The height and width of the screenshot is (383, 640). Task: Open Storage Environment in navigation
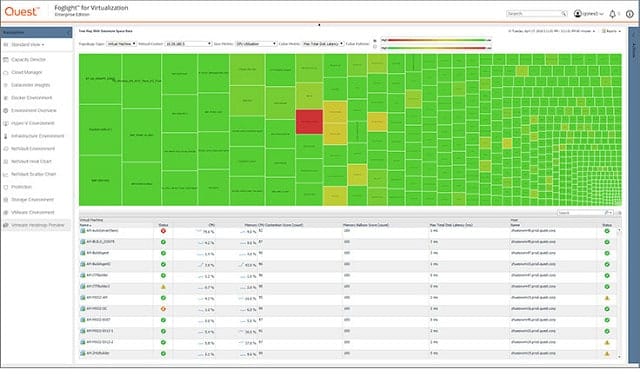[x=33, y=200]
